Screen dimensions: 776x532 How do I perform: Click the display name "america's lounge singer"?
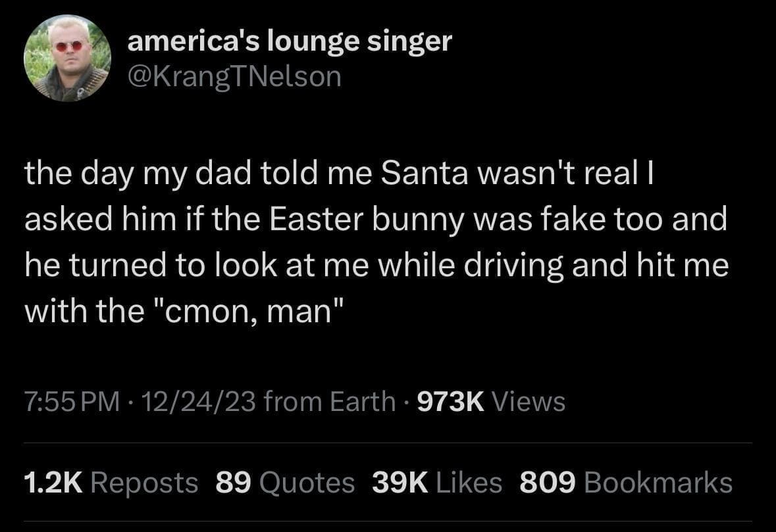point(290,41)
